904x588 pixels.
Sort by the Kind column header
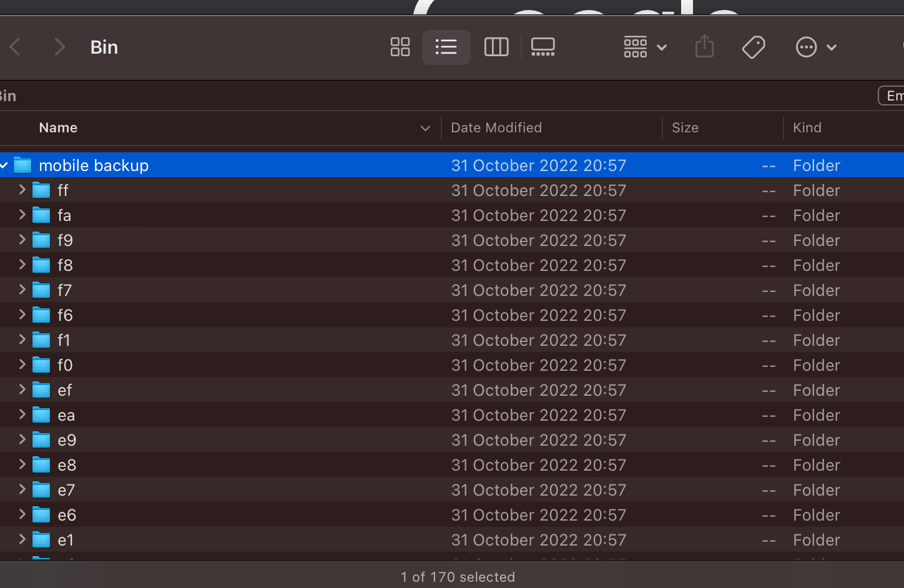tap(807, 127)
